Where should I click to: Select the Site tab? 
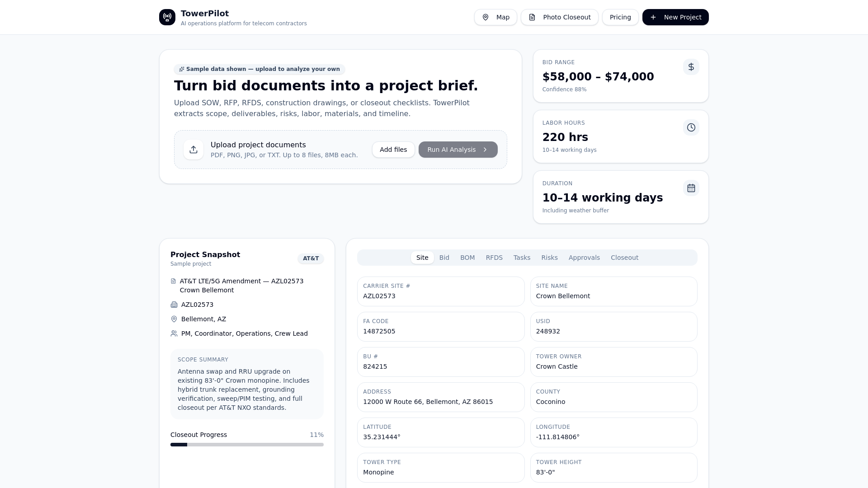(x=422, y=258)
